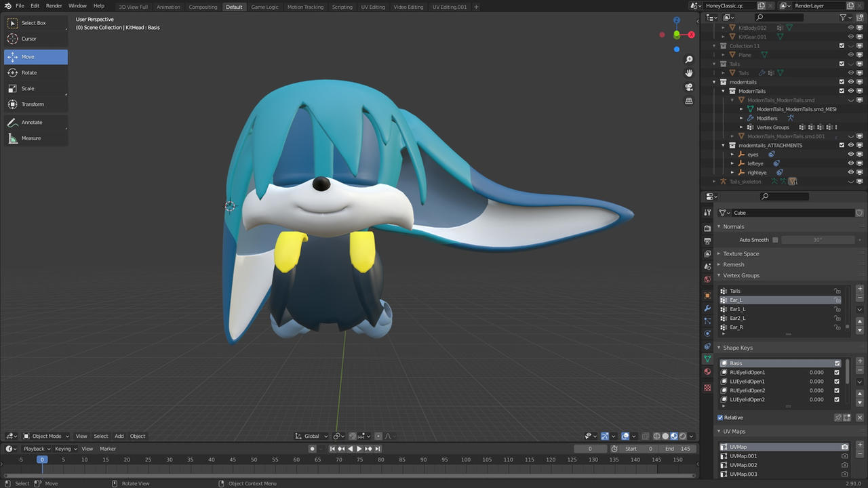Expand the eyes item in outliner
868x488 pixels.
tap(732, 155)
